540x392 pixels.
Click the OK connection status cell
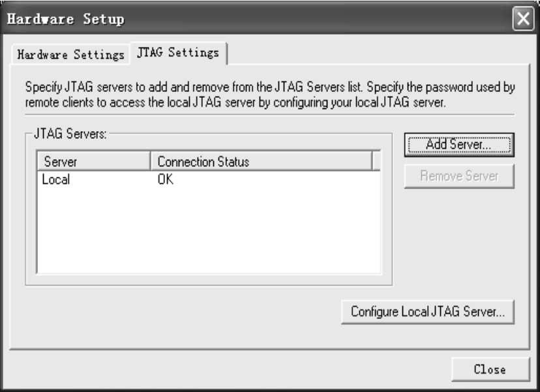(x=166, y=179)
